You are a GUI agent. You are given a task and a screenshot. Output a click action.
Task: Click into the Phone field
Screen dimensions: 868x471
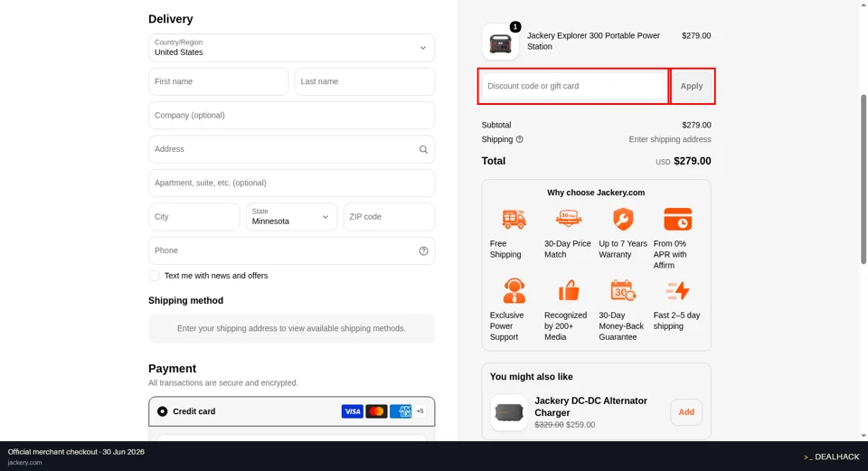pos(292,250)
